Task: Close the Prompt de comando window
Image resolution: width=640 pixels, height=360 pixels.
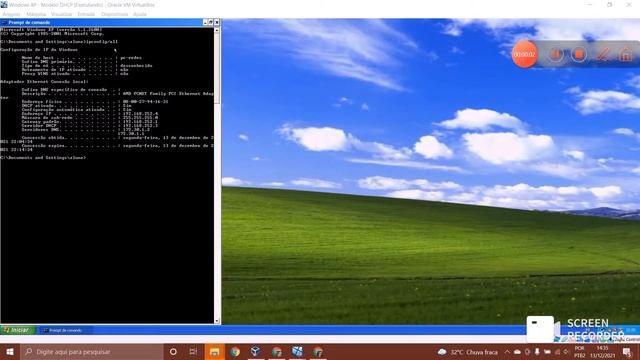Action: (x=217, y=22)
